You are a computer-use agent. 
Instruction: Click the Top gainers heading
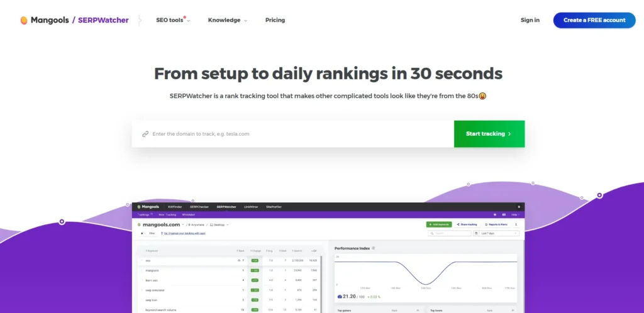coord(344,310)
